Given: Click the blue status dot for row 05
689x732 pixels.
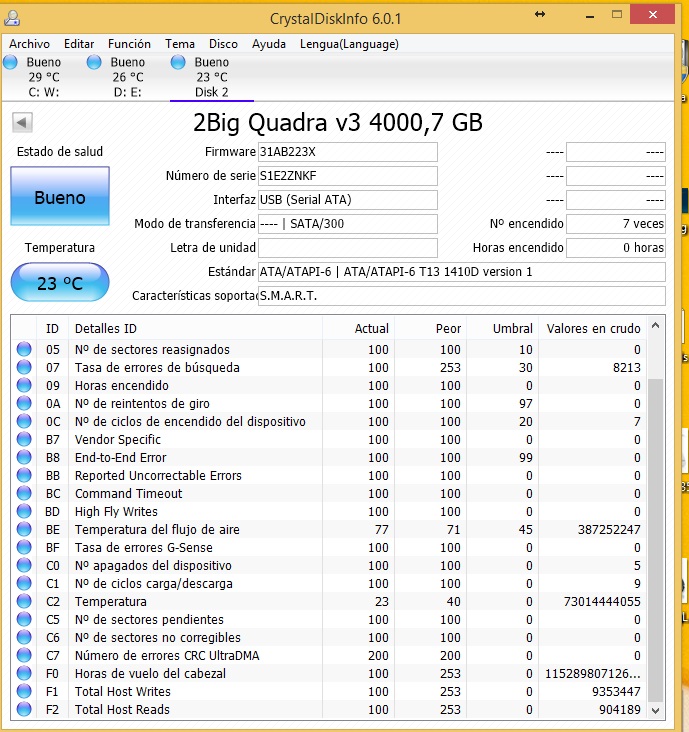Looking at the screenshot, I should click(24, 349).
